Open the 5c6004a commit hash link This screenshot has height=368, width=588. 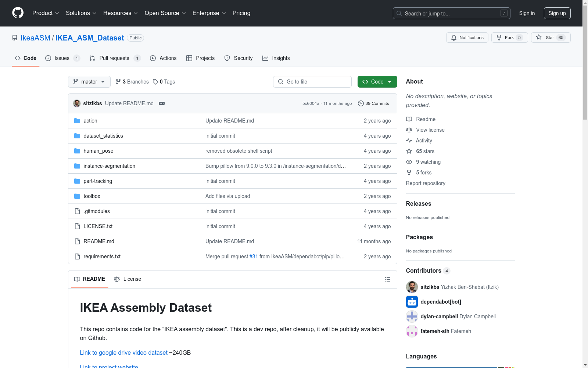[x=311, y=103]
